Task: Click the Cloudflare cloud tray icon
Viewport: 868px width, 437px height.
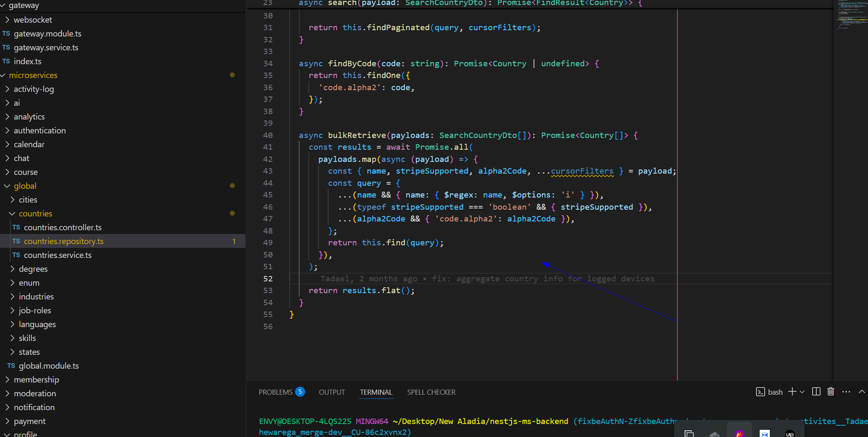Action: [714, 434]
